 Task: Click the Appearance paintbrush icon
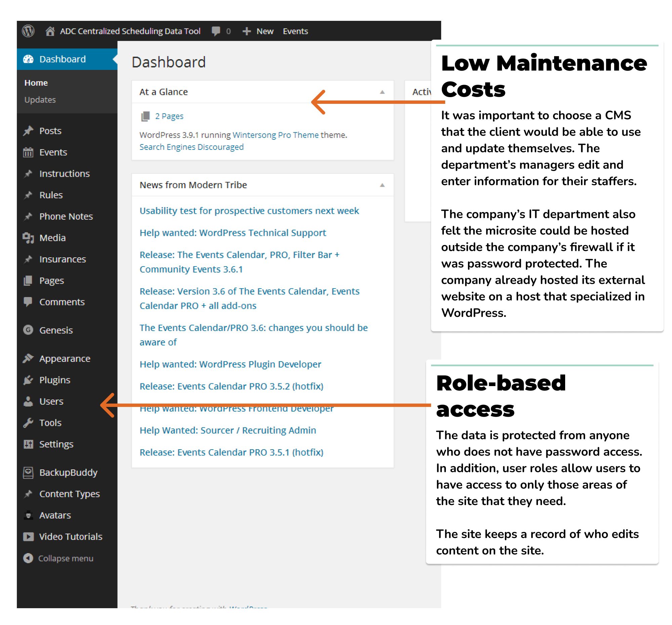coord(29,359)
